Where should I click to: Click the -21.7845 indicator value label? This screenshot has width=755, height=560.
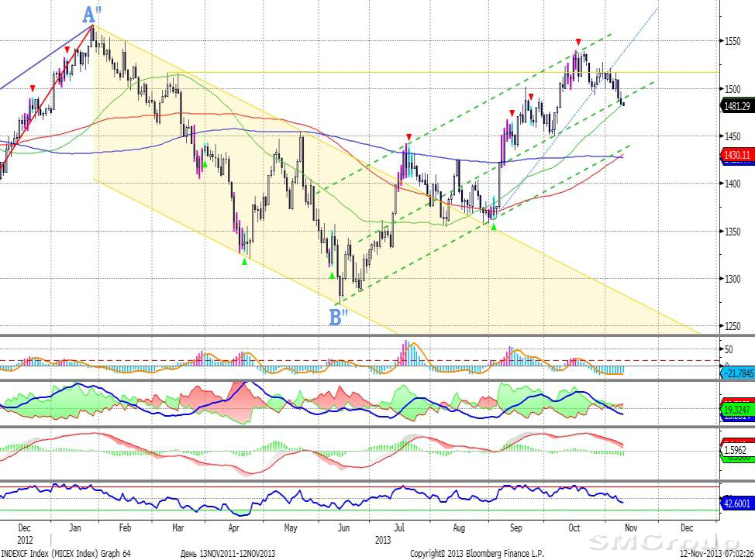click(736, 373)
